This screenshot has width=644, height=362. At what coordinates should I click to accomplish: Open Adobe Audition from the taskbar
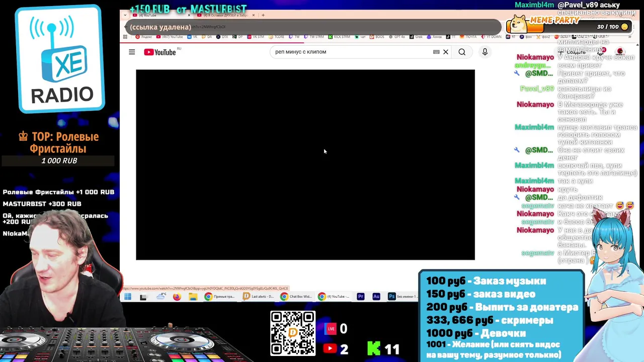pyautogui.click(x=376, y=297)
